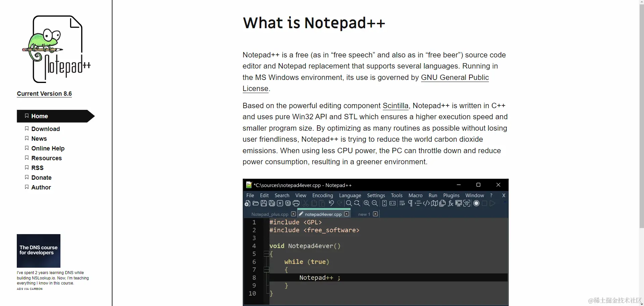This screenshot has width=644, height=306.
Task: Toggle synchronize horizontal scrolling icon
Action: click(393, 203)
